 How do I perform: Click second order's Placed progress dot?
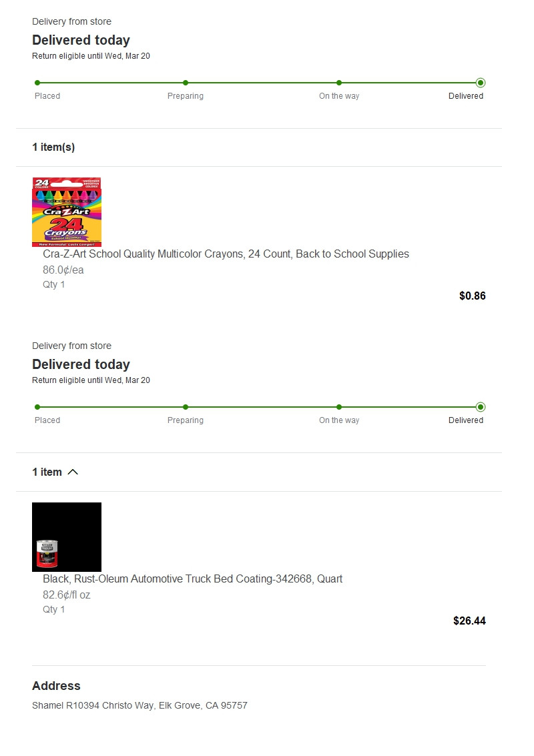(37, 407)
